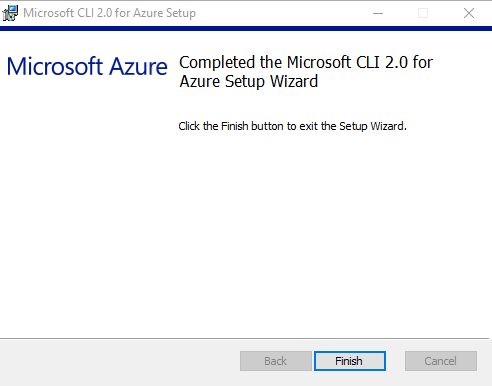The image size is (492, 386).
Task: Click the greyed-out maximize box
Action: (x=423, y=13)
